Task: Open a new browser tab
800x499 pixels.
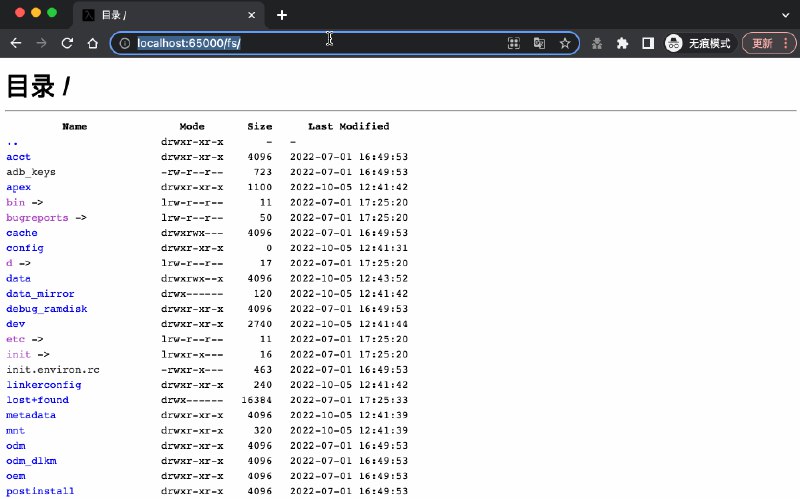Action: [282, 15]
